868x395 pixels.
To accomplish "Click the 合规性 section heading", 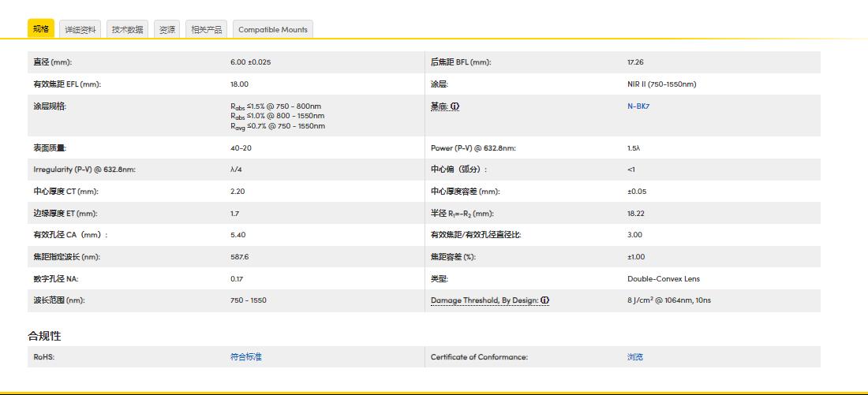I will pyautogui.click(x=44, y=336).
